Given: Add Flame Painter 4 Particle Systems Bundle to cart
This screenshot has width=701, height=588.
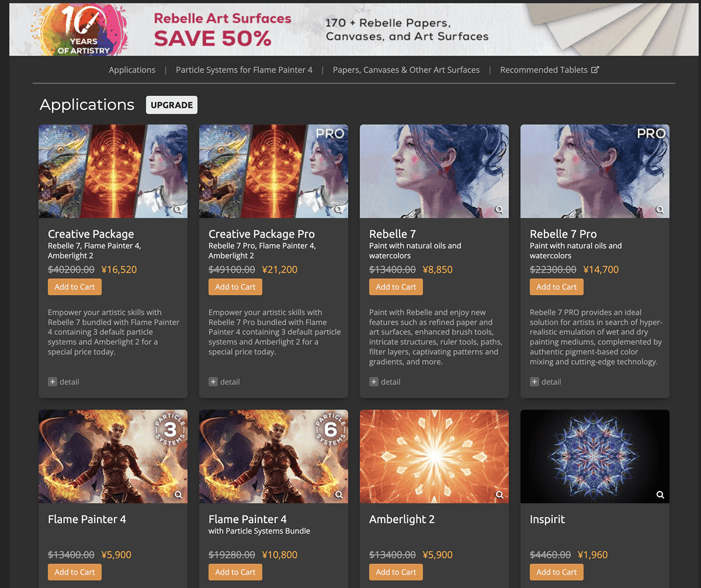Looking at the screenshot, I should [x=235, y=572].
